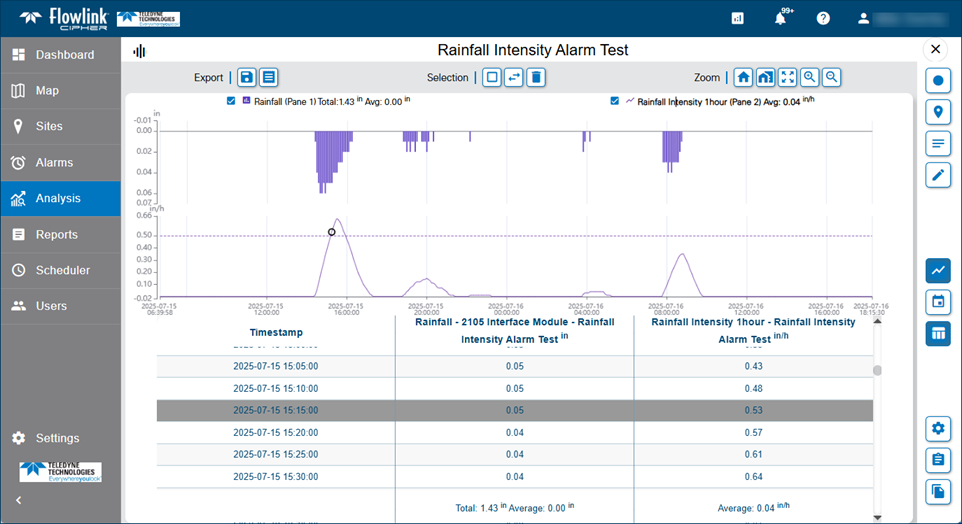Click the save export icon
The height and width of the screenshot is (524, 962).
(x=247, y=77)
